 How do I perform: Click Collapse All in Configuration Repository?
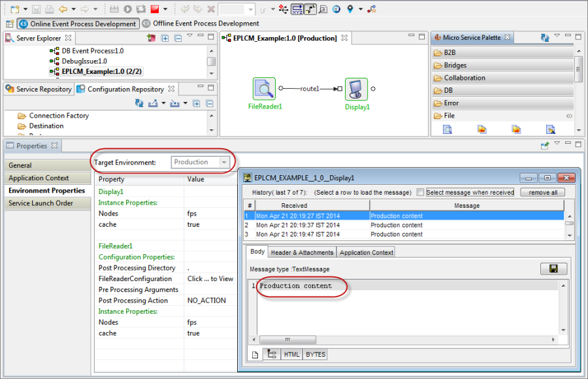tap(210, 103)
